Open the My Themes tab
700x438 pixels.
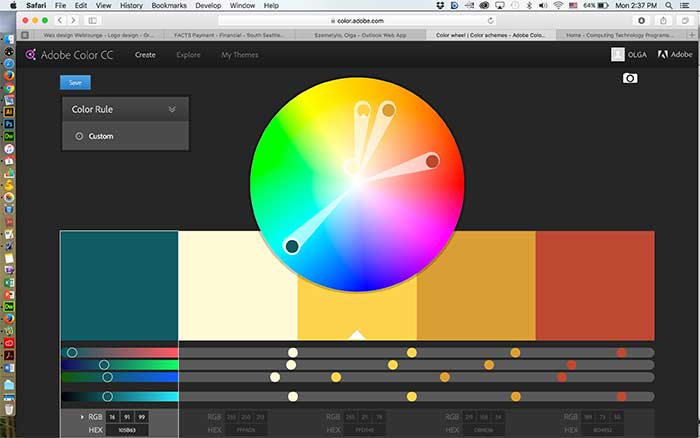coord(238,55)
